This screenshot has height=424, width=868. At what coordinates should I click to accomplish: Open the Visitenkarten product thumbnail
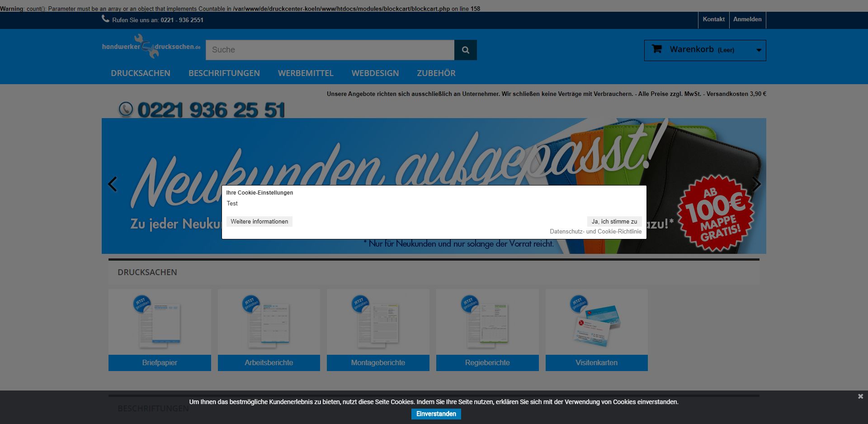click(597, 322)
